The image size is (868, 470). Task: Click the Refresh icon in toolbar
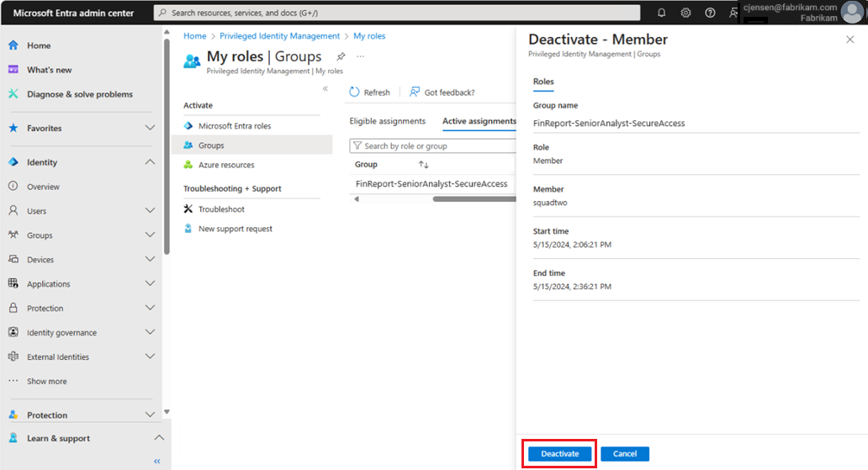tap(355, 92)
